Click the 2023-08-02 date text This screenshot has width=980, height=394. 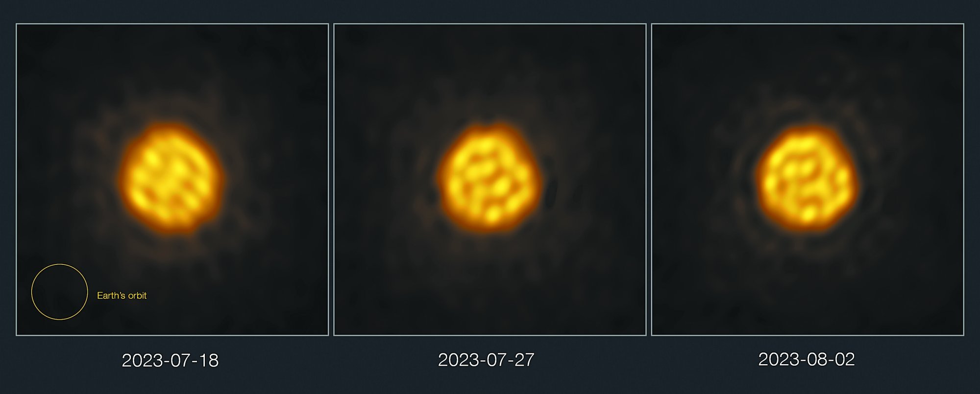click(807, 359)
